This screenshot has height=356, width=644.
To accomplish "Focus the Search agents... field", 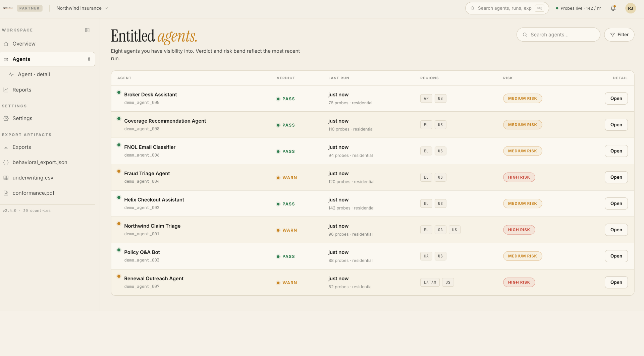I will [x=558, y=35].
